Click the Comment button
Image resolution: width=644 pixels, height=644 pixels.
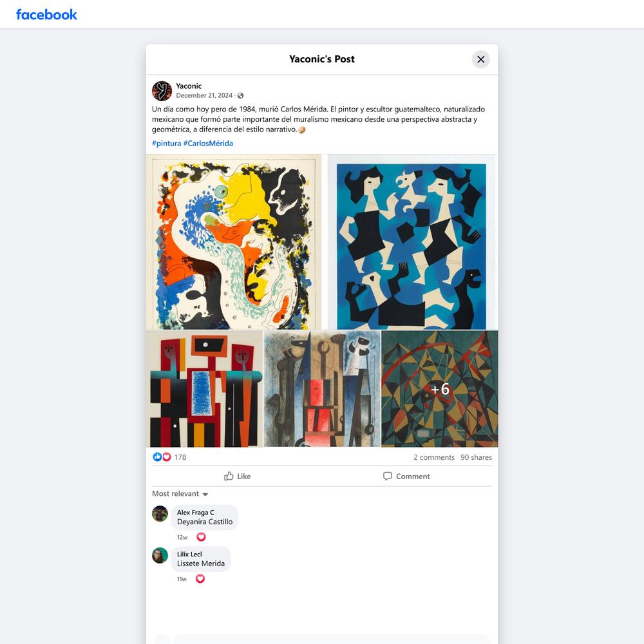pos(406,476)
